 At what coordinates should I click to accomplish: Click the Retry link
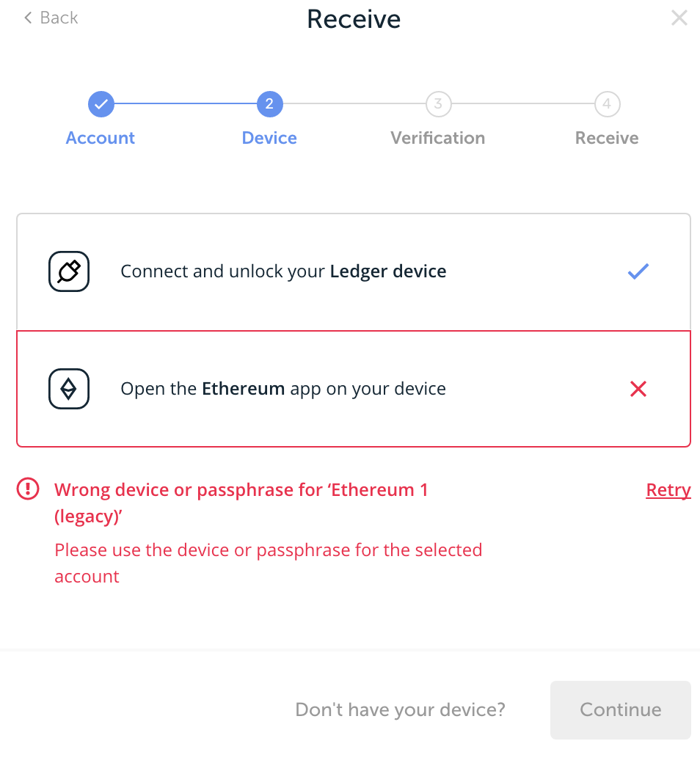668,489
